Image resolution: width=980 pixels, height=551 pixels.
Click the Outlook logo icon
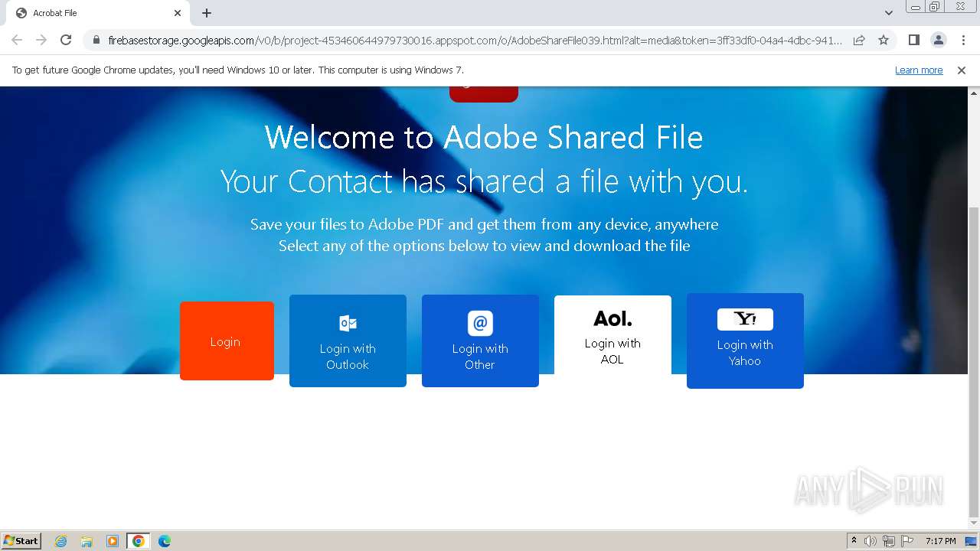[x=348, y=323]
